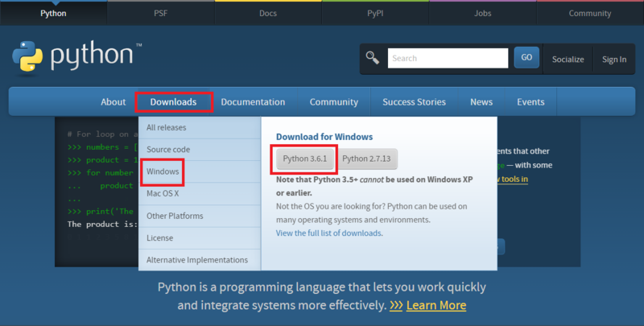Open the Documentation navigation menu
The height and width of the screenshot is (326, 644).
253,101
